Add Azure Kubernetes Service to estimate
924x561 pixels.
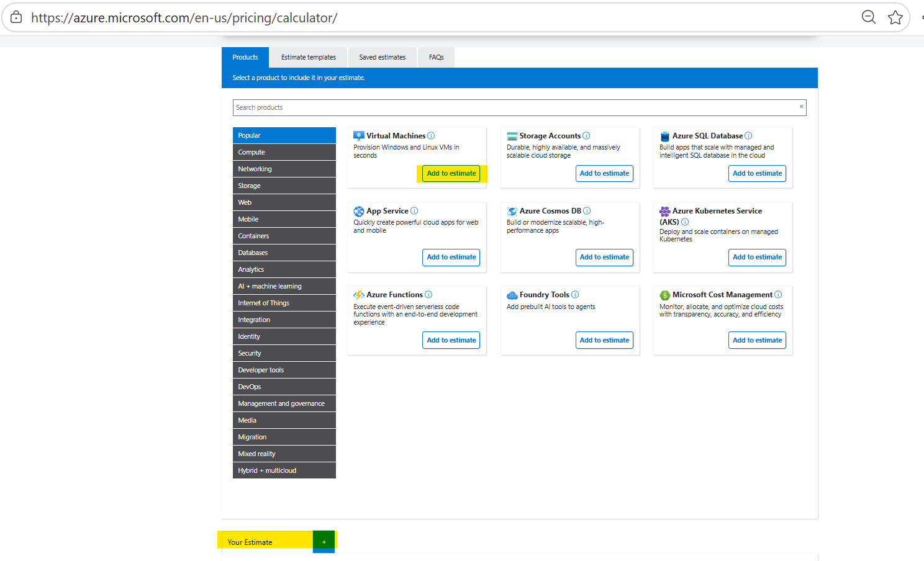tap(757, 257)
